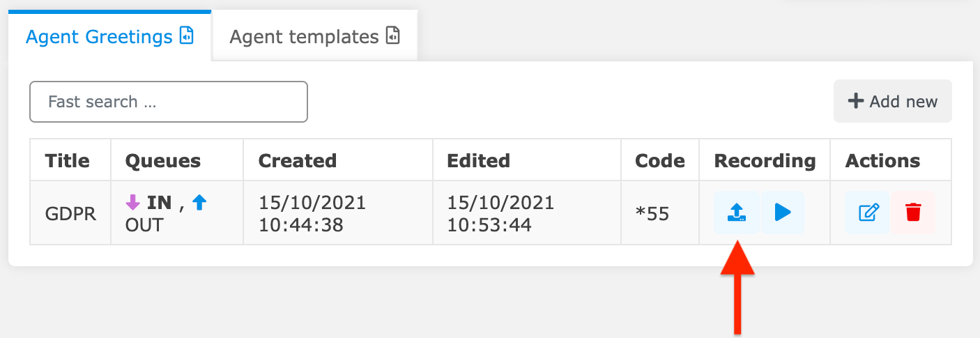Edit the GDPR greeting entry
The width and height of the screenshot is (980, 338).
(x=867, y=213)
